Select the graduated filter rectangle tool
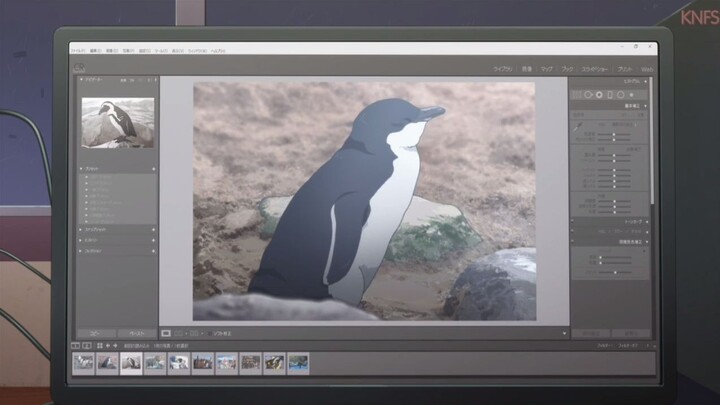The image size is (720, 405). click(x=609, y=94)
